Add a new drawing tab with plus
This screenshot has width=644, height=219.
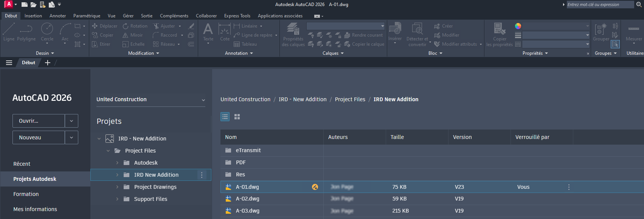click(x=48, y=63)
